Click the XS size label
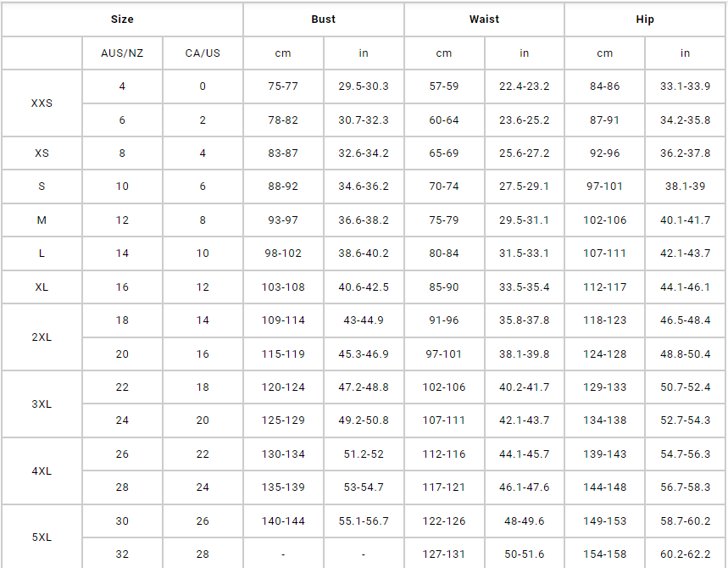The width and height of the screenshot is (728, 568). (x=42, y=153)
